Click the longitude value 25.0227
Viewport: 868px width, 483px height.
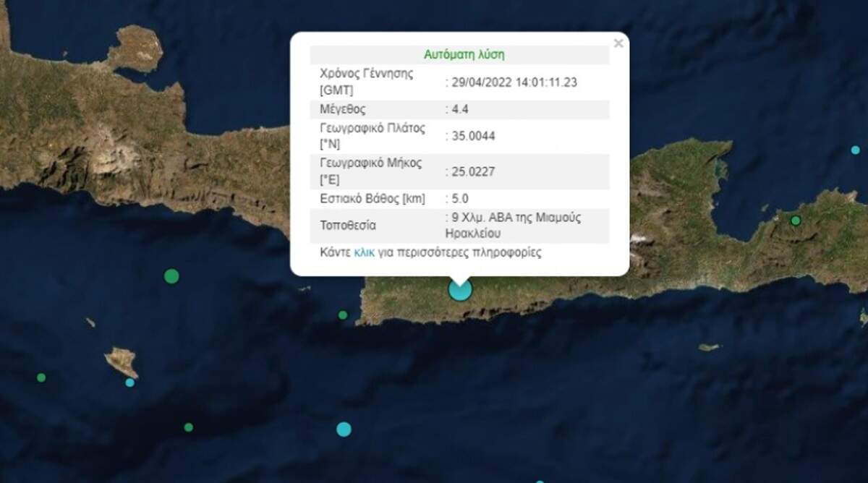[470, 171]
